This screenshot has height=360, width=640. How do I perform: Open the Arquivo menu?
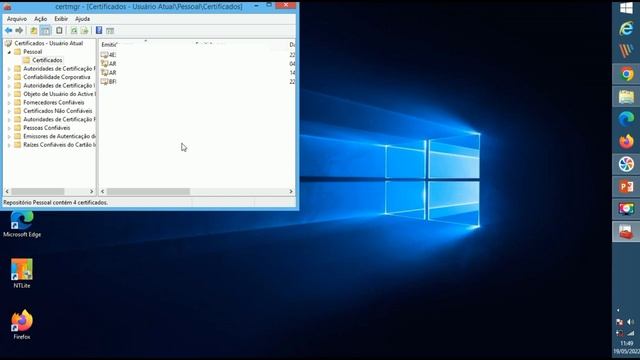(x=17, y=19)
